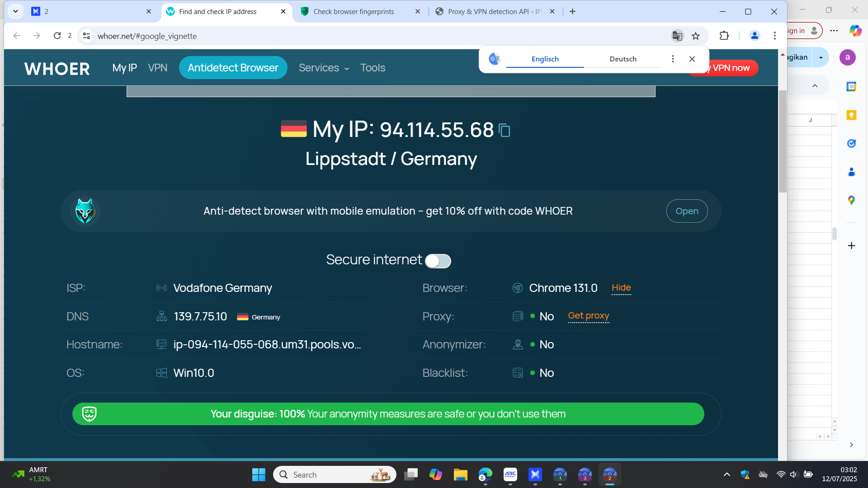
Task: Switch to the tab titled '2'
Action: (90, 11)
